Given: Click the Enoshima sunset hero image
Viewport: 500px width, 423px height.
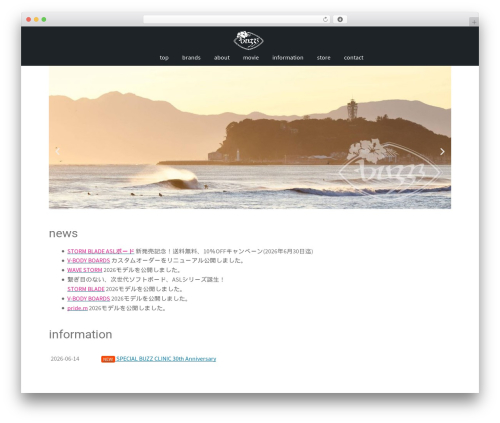Looking at the screenshot, I should click(250, 138).
